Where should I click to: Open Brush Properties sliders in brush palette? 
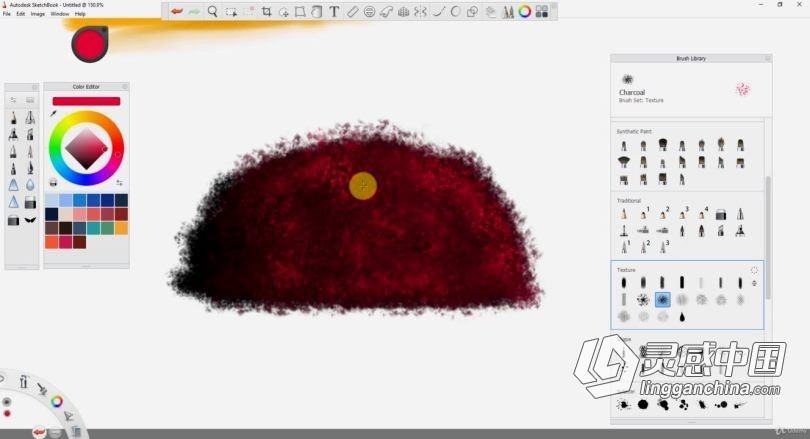[x=13, y=100]
